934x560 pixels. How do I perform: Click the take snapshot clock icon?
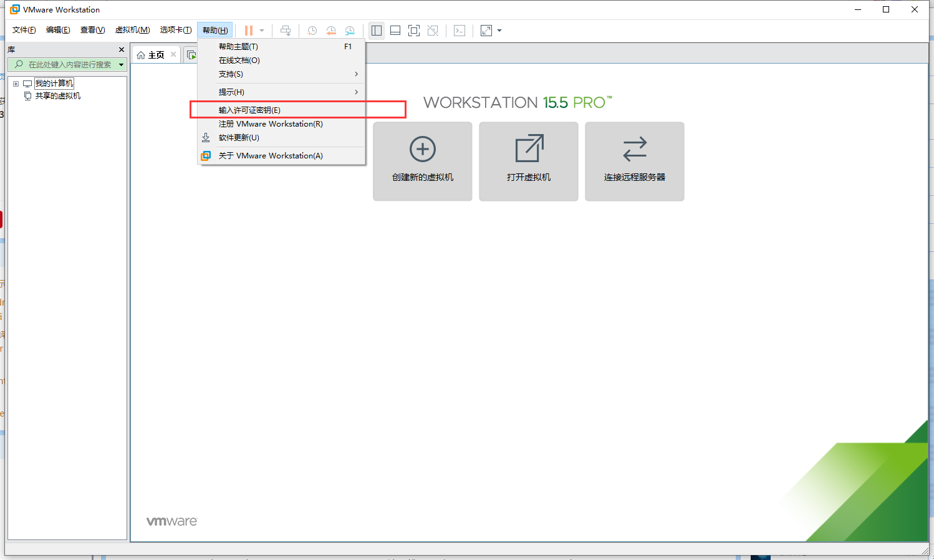tap(312, 31)
